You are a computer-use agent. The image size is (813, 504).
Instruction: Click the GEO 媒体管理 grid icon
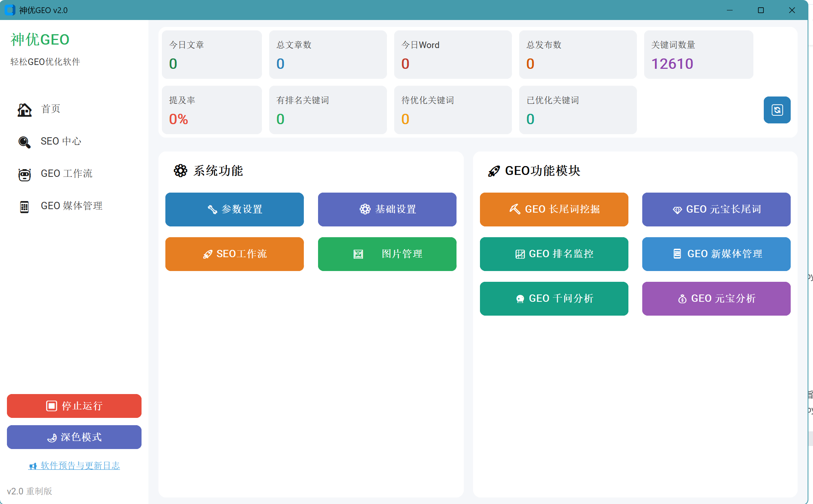click(x=25, y=207)
